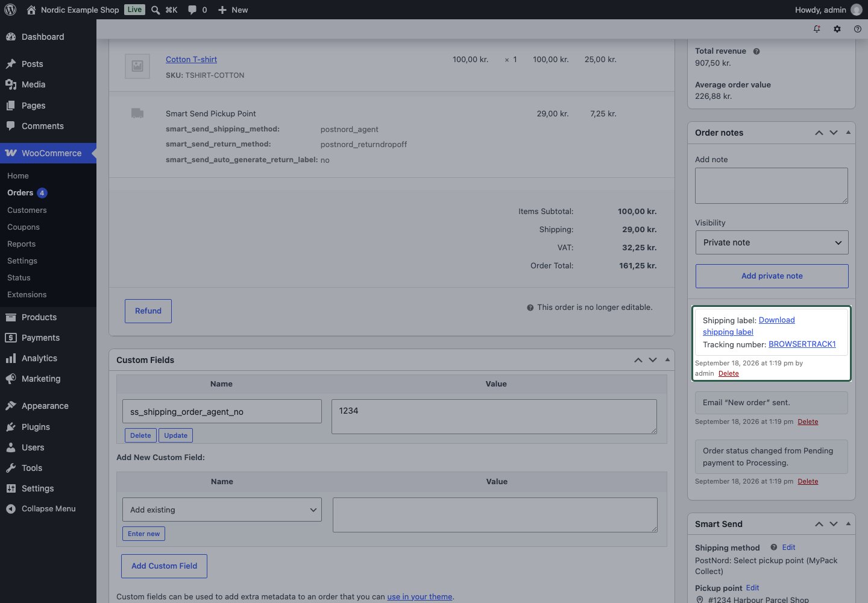Move Smart Send panel down

tap(834, 524)
